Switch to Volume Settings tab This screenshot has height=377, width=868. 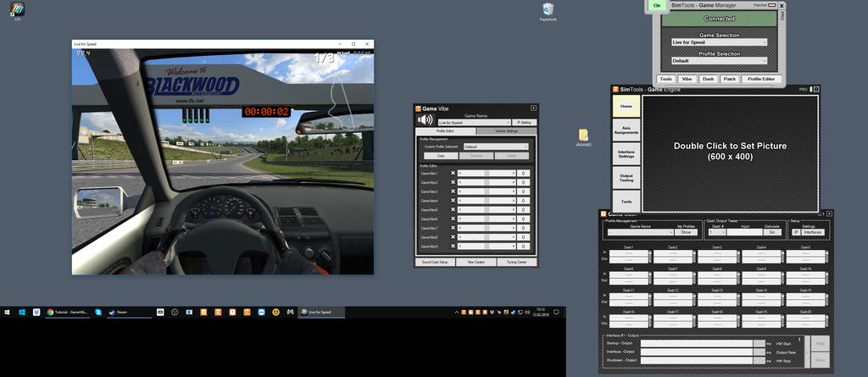pos(506,131)
